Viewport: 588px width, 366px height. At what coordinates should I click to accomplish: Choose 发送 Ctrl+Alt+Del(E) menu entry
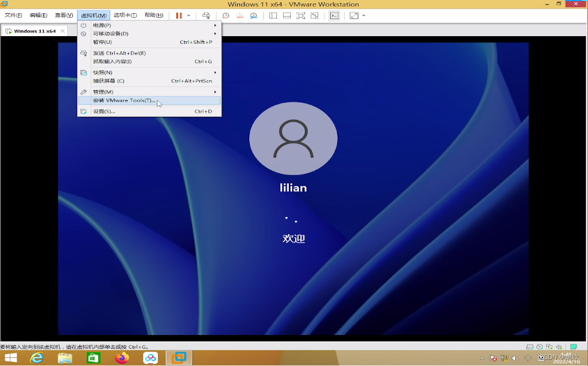click(149, 53)
